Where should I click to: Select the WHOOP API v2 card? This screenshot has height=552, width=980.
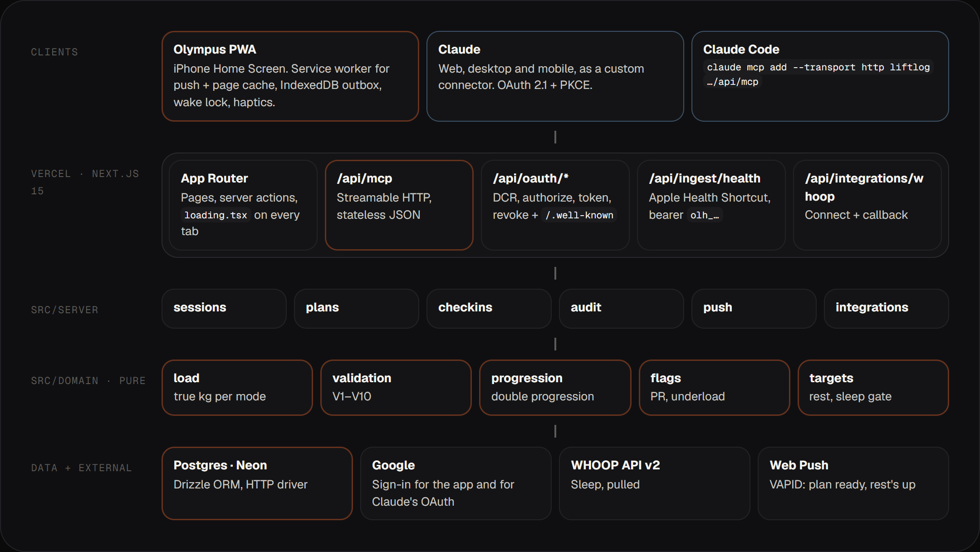coord(655,483)
